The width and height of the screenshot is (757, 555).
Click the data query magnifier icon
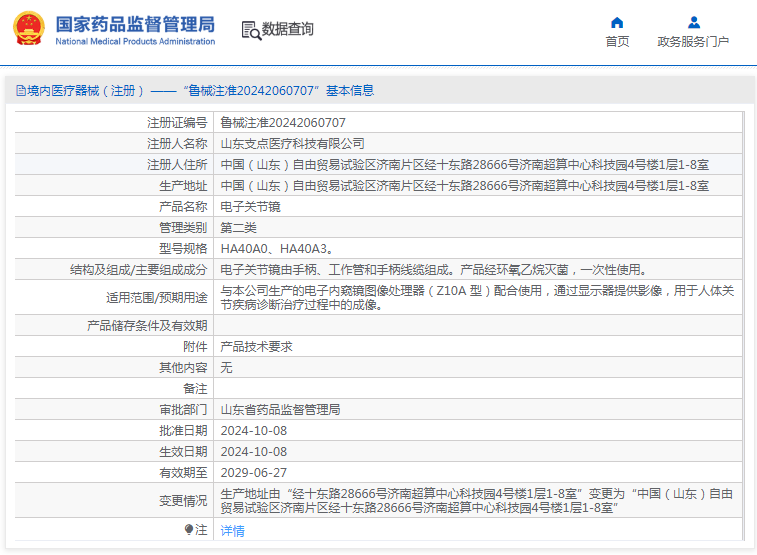[251, 30]
